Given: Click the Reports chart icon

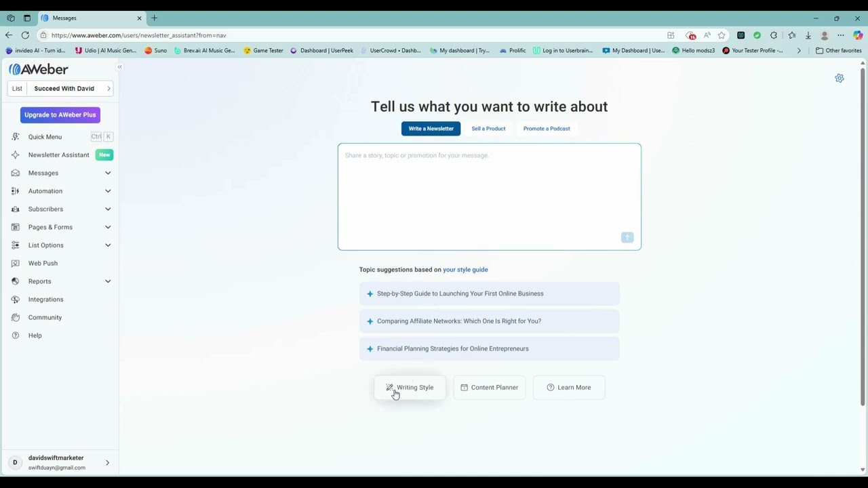Looking at the screenshot, I should pyautogui.click(x=15, y=281).
